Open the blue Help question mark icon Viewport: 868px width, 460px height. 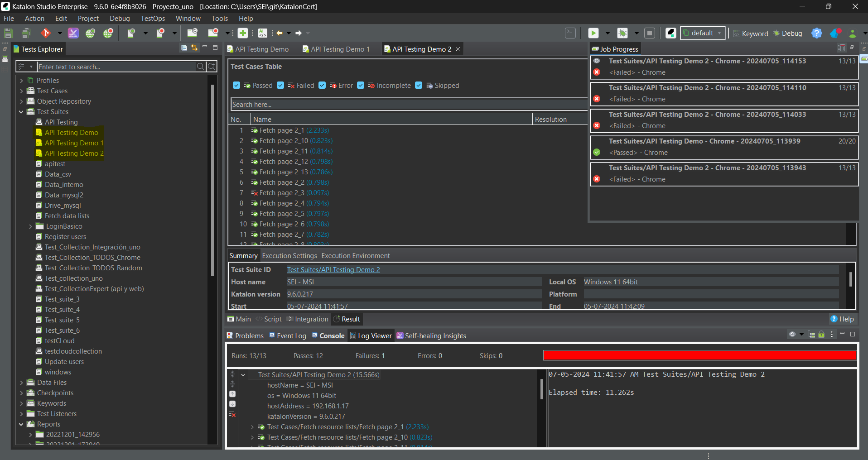816,33
